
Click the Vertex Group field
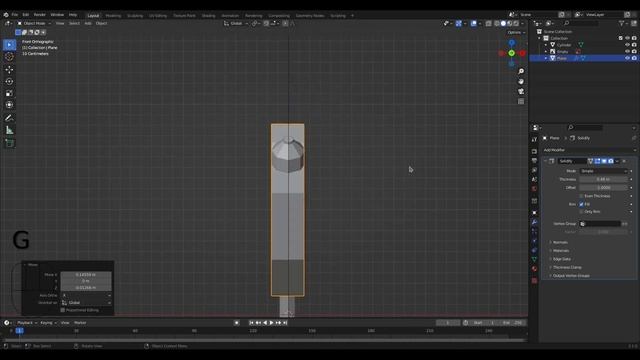point(600,224)
